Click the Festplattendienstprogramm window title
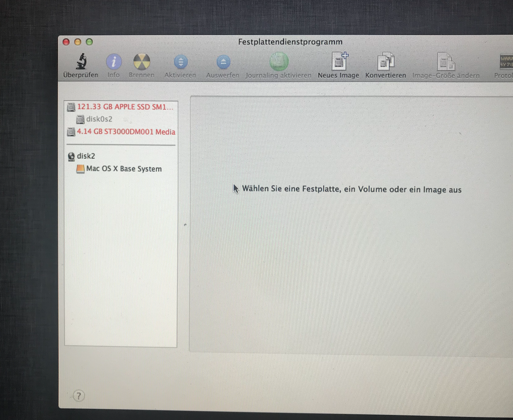The image size is (513, 420). [x=290, y=42]
